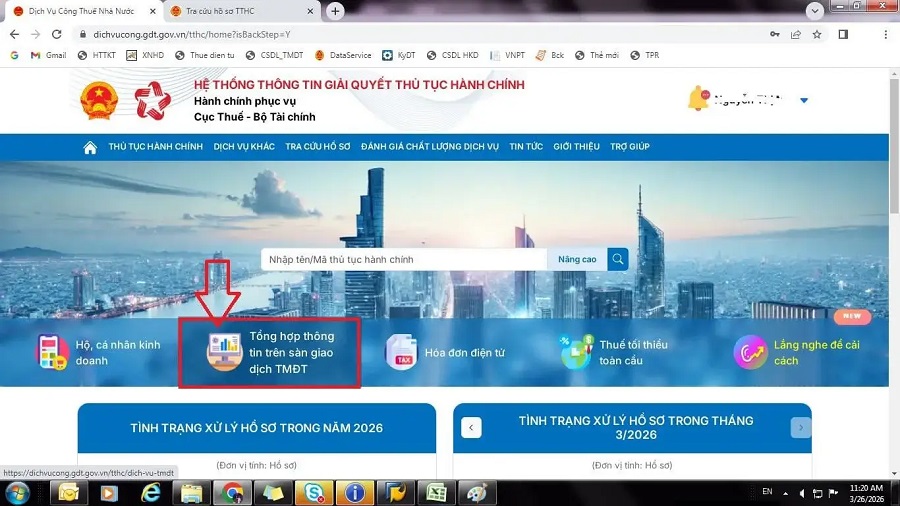Toggle the browser side panel icon
Image resolution: width=900 pixels, height=506 pixels.
[843, 34]
